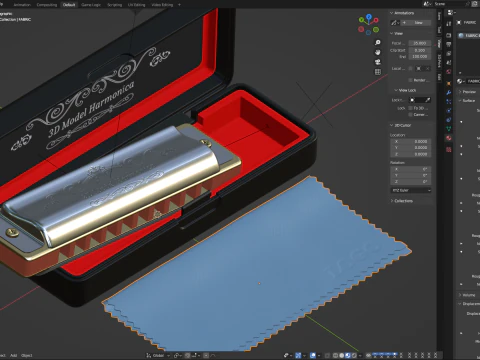Toggle the Render Region checkbox

tap(410, 80)
